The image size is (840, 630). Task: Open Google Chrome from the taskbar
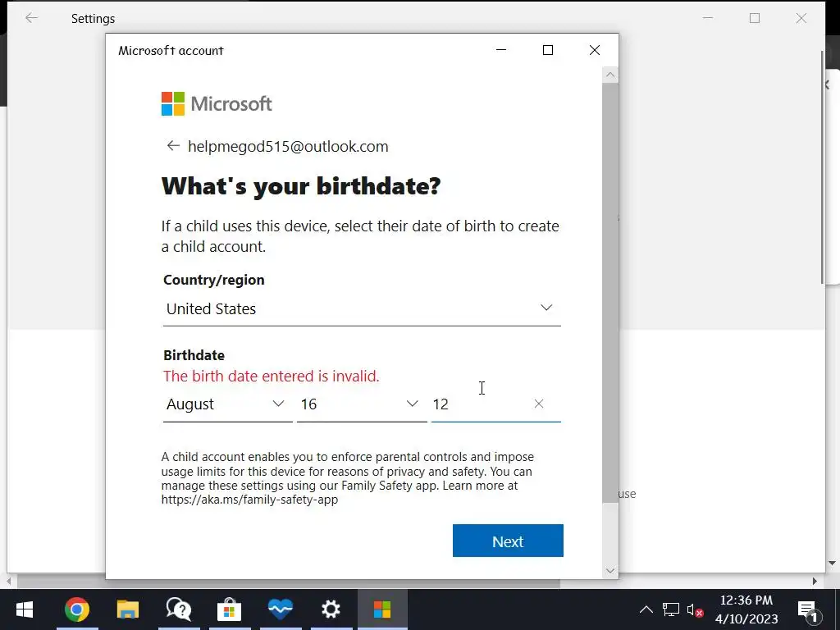click(76, 609)
